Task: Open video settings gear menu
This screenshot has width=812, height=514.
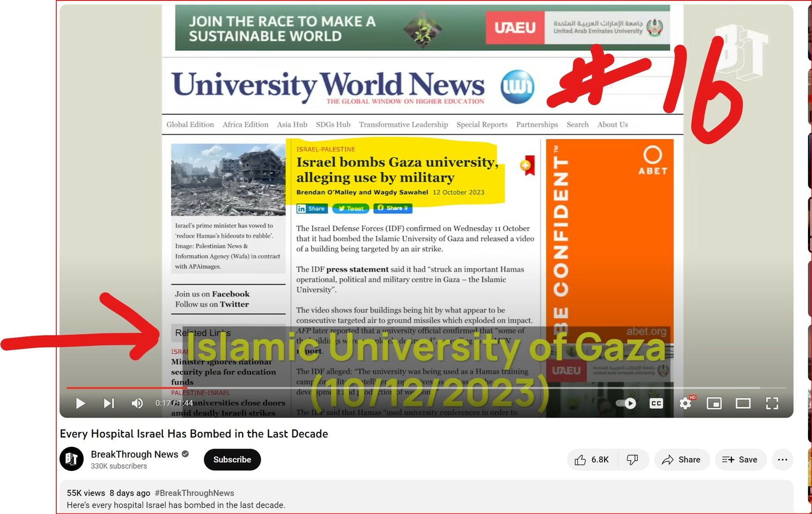Action: point(685,403)
